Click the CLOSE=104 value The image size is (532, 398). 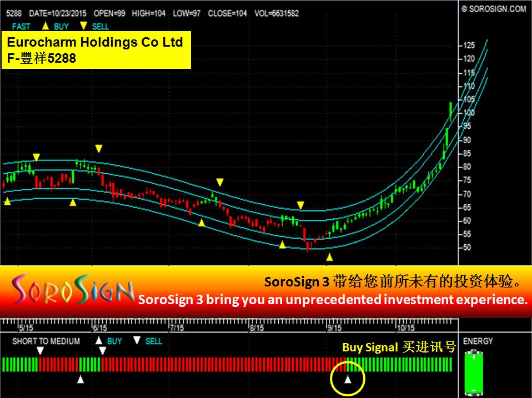227,13
